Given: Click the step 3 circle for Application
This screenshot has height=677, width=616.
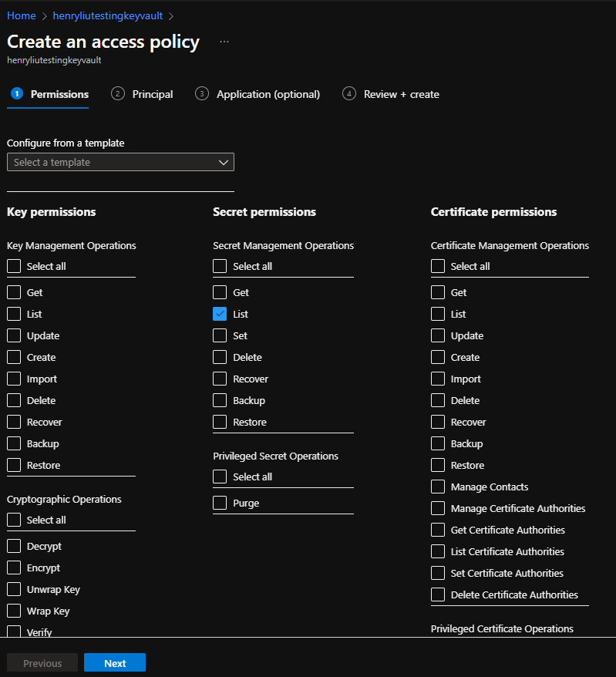Looking at the screenshot, I should pyautogui.click(x=201, y=94).
